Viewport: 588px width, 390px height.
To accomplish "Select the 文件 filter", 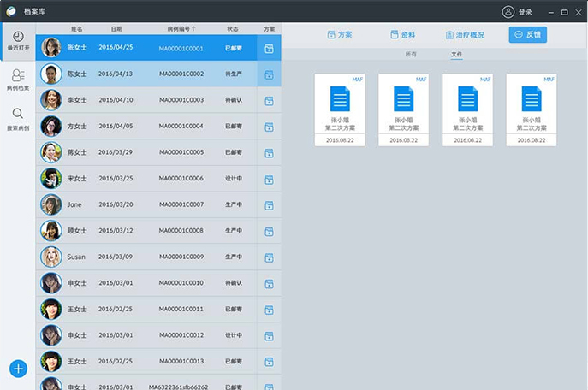I will pos(457,55).
